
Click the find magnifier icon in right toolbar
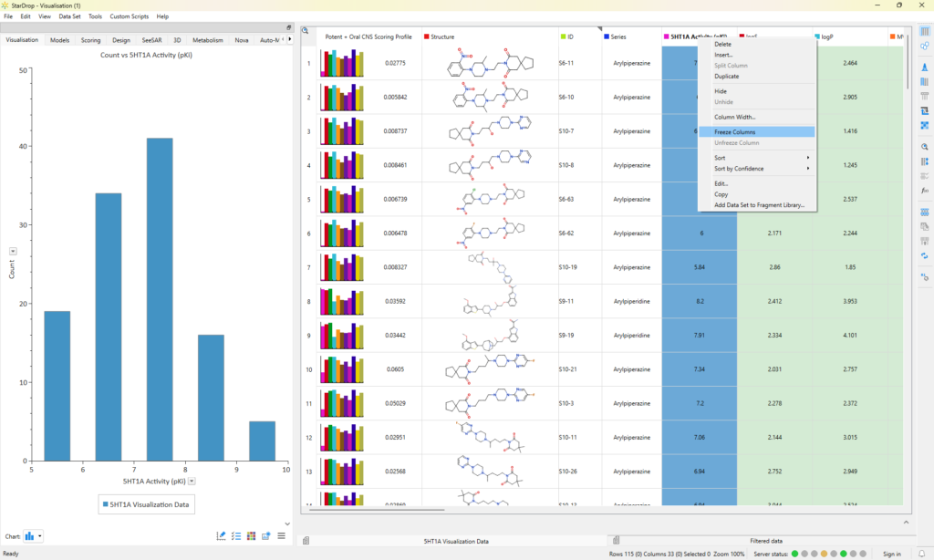pos(925,147)
